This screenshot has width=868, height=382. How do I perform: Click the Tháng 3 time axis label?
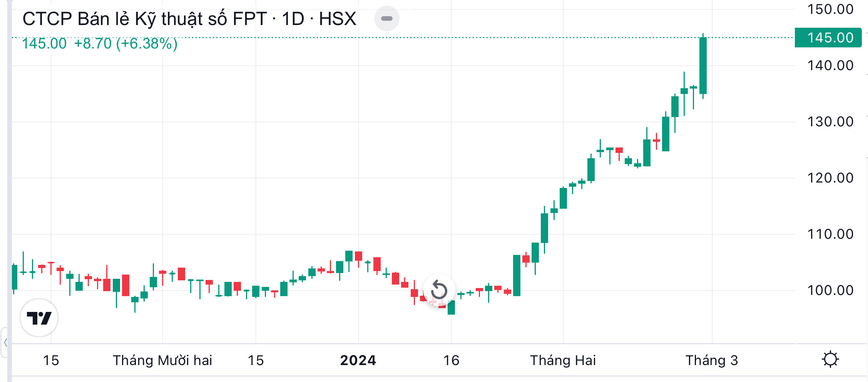(x=711, y=360)
